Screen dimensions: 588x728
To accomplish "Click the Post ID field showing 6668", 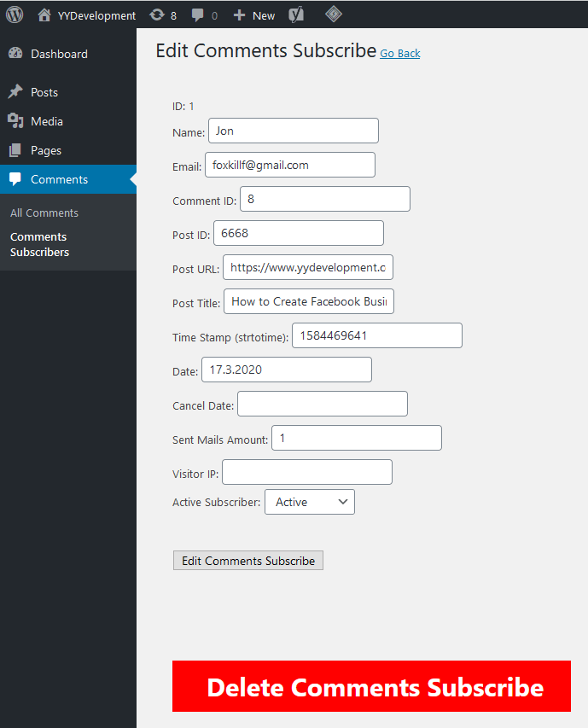I will (x=299, y=233).
